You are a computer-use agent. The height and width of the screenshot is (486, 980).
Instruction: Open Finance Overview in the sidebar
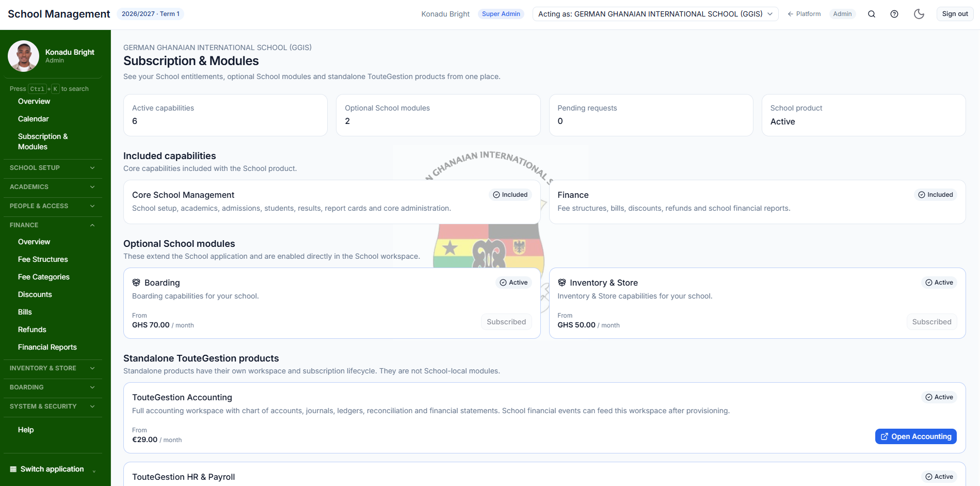tap(34, 242)
